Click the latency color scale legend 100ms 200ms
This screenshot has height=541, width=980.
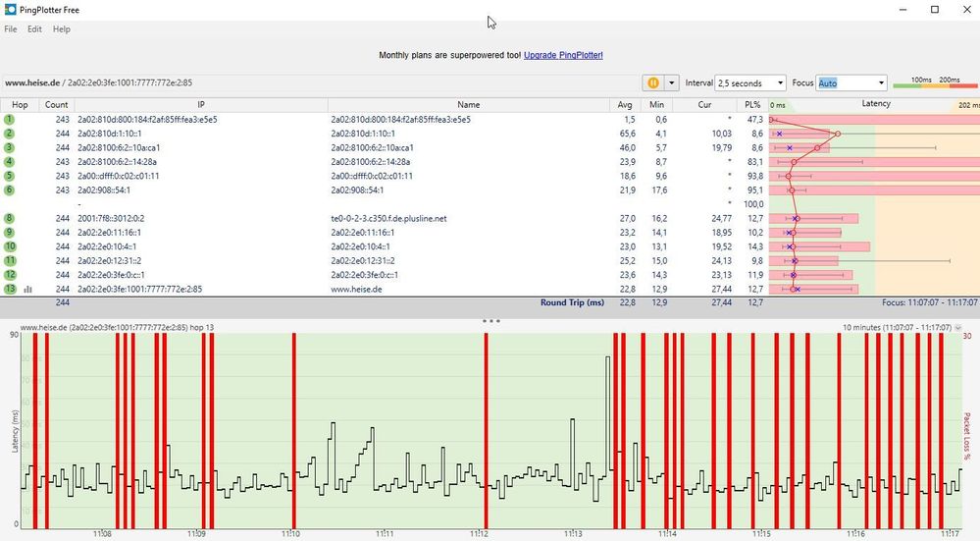coord(935,82)
